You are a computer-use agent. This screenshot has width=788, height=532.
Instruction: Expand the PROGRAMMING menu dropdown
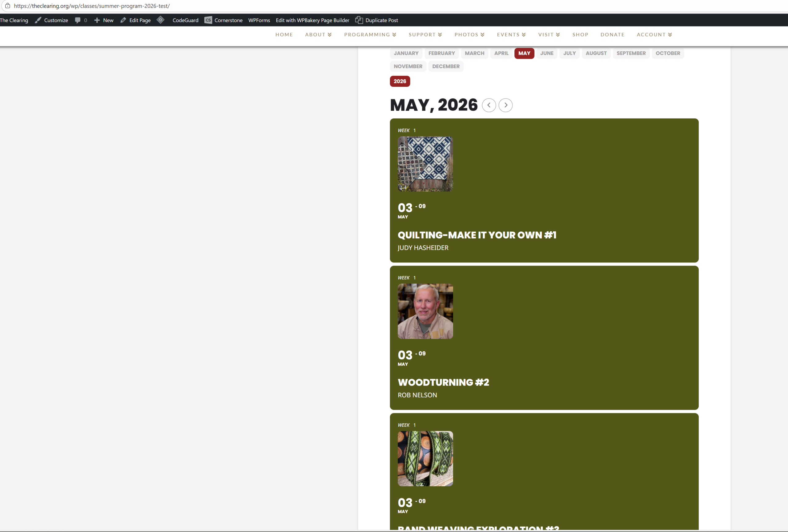coord(370,34)
